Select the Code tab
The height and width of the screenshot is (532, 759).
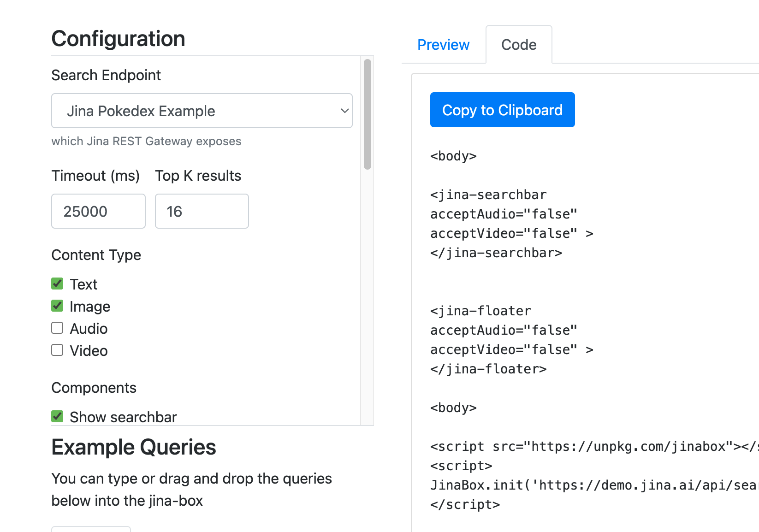coord(519,44)
